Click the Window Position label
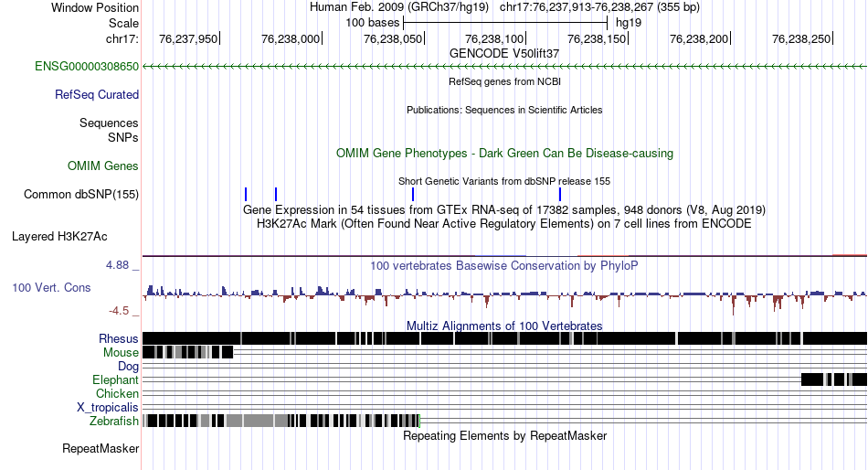Viewport: 868px width, 470px height. (x=95, y=7)
